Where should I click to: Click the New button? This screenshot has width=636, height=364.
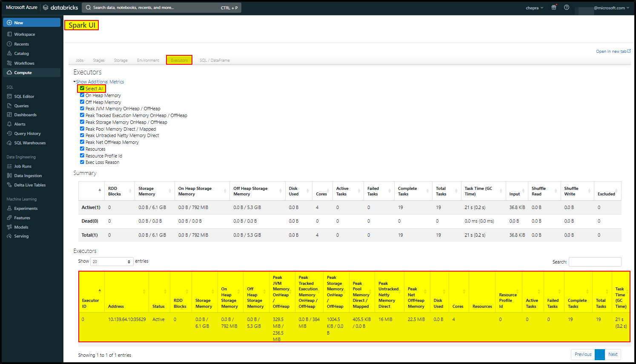coord(32,23)
